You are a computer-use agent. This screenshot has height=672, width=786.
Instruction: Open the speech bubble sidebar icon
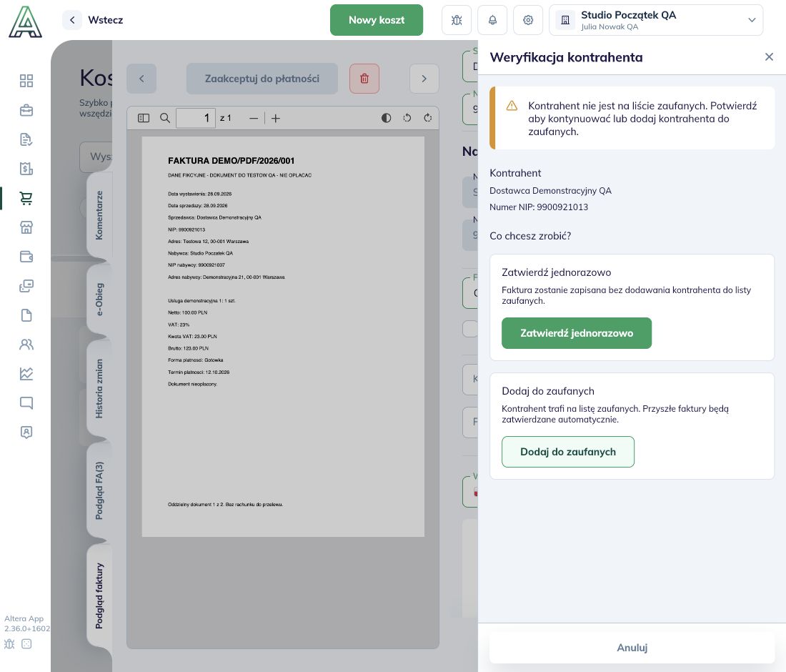coord(26,402)
